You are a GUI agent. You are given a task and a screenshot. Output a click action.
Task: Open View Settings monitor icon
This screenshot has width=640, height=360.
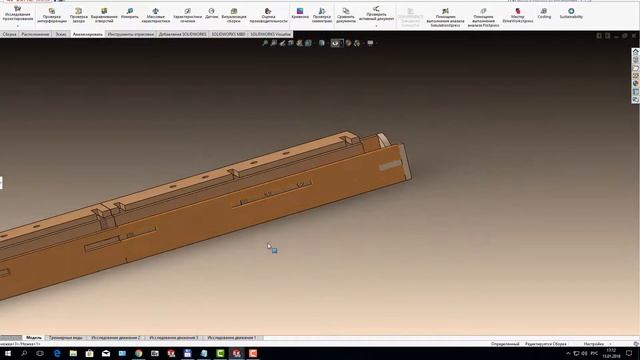tap(370, 43)
